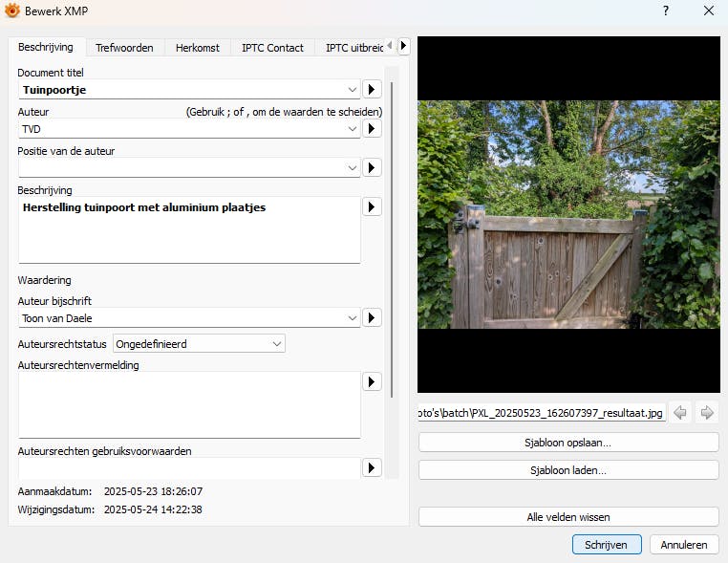Click the Waardering label

[x=45, y=280]
